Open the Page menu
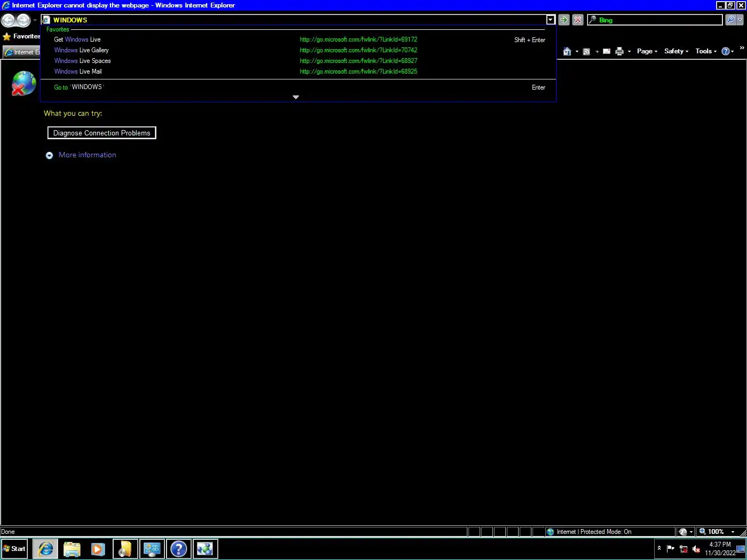The height and width of the screenshot is (560, 747). click(647, 51)
